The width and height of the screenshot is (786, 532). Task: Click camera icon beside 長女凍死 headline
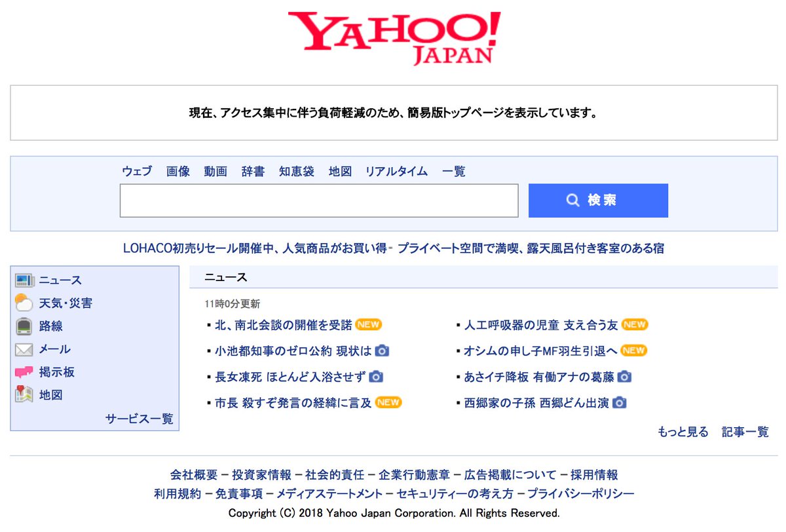click(376, 377)
